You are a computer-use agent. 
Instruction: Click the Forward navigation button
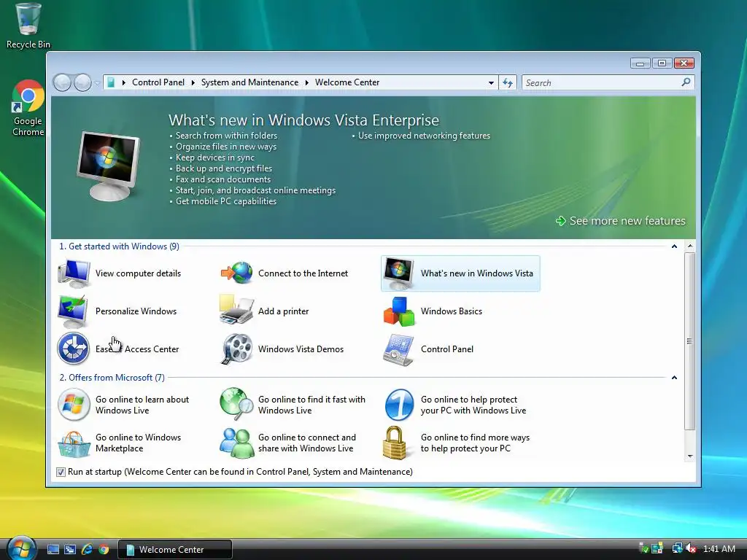pos(82,83)
